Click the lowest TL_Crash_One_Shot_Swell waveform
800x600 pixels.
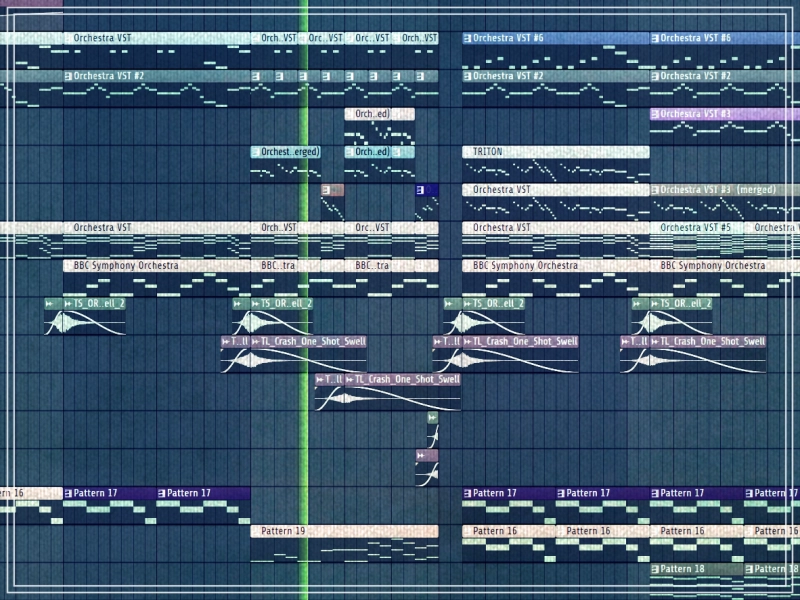387,399
